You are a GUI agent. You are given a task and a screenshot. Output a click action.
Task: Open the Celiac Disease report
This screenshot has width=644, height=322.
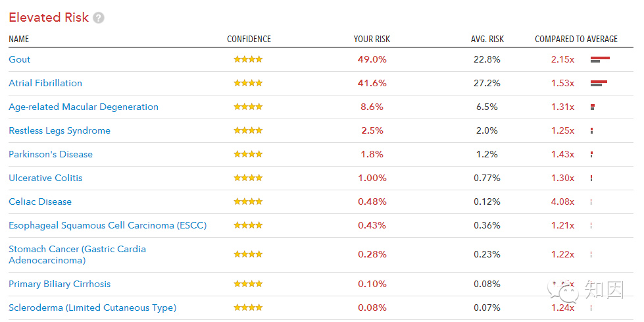(x=40, y=201)
